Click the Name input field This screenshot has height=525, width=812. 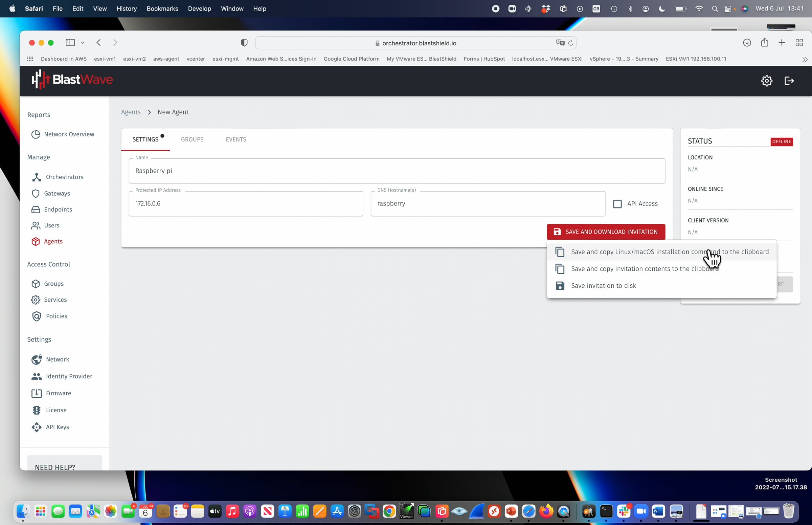tap(397, 171)
